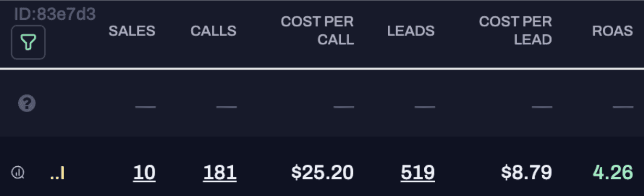Click the empty dash under SALES
The height and width of the screenshot is (196, 644).
(x=146, y=107)
